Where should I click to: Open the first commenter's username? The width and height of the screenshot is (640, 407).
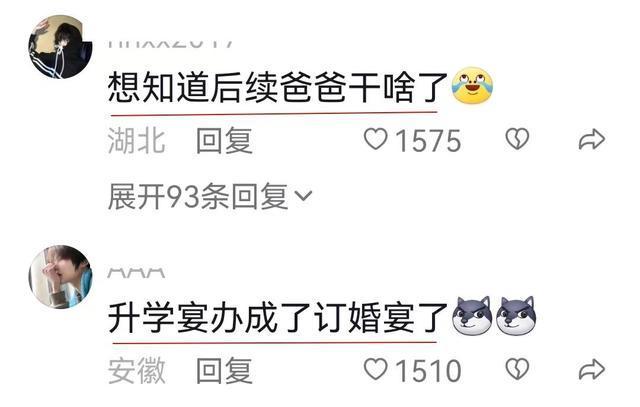[x=170, y=43]
